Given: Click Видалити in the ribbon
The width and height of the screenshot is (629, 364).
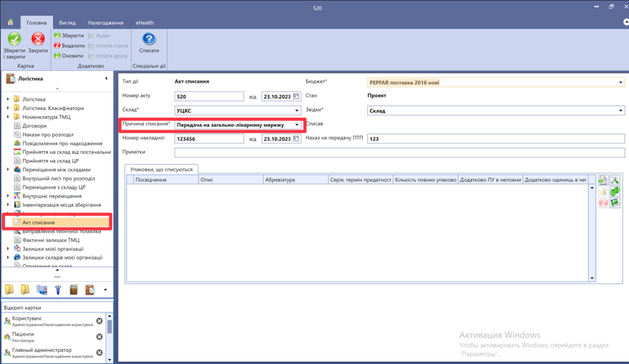Looking at the screenshot, I should [69, 46].
